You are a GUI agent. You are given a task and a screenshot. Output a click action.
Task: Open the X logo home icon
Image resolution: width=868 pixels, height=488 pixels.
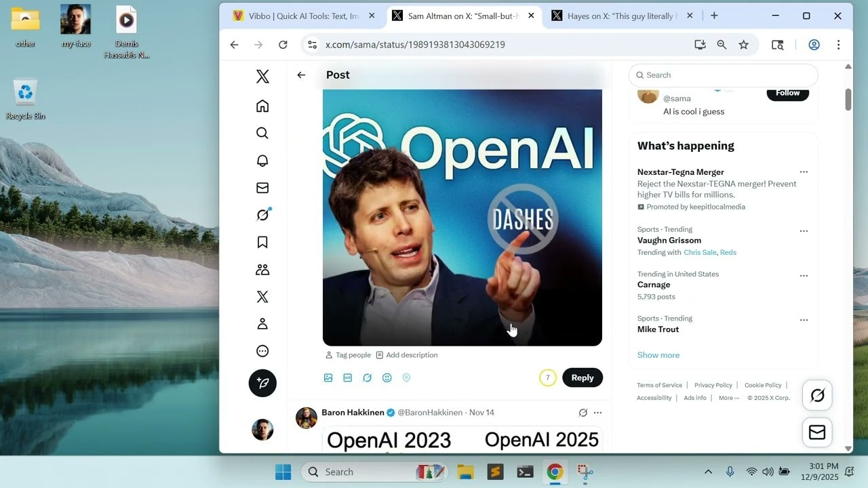tap(262, 77)
